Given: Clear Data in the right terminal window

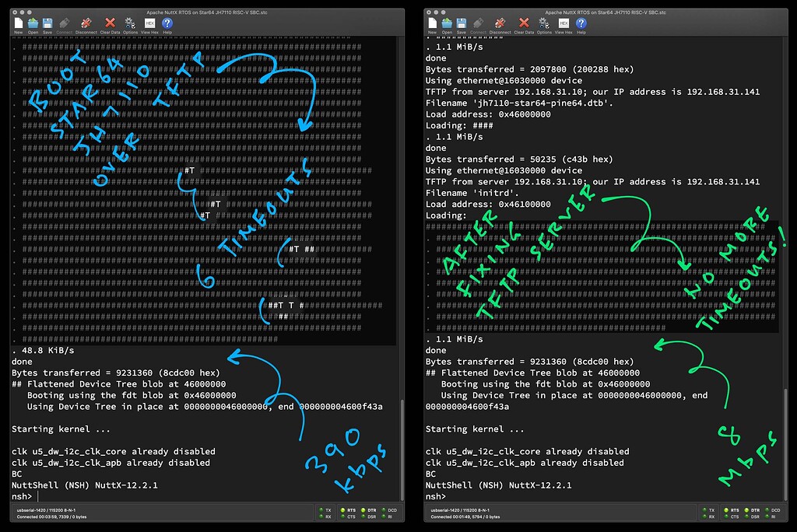Looking at the screenshot, I should (x=524, y=25).
